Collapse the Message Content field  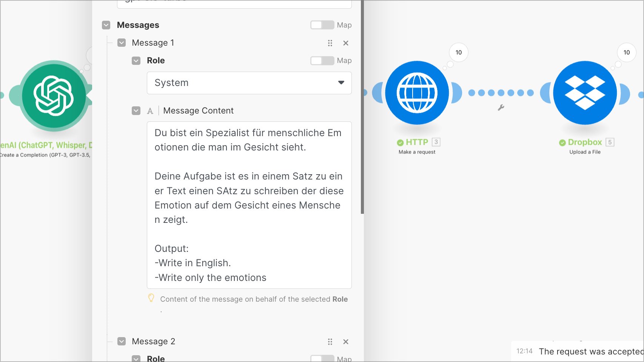(136, 111)
